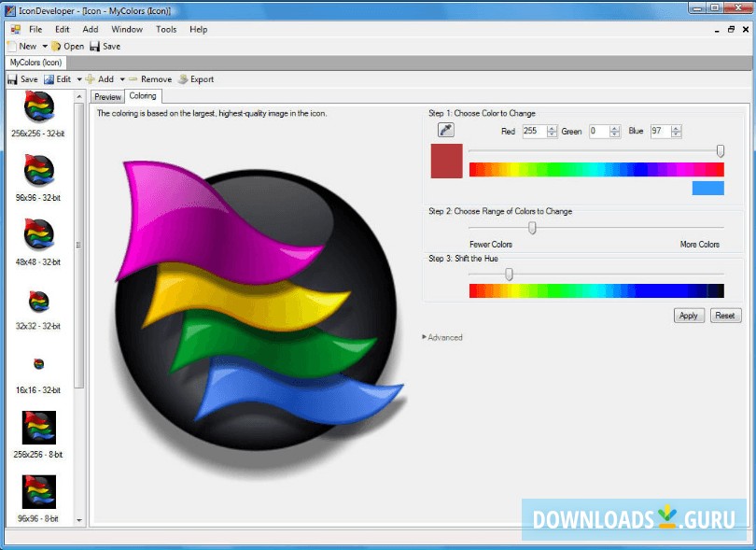Click the thumbnail list scroll up arrow
Screen dimensions: 756x550
79,96
